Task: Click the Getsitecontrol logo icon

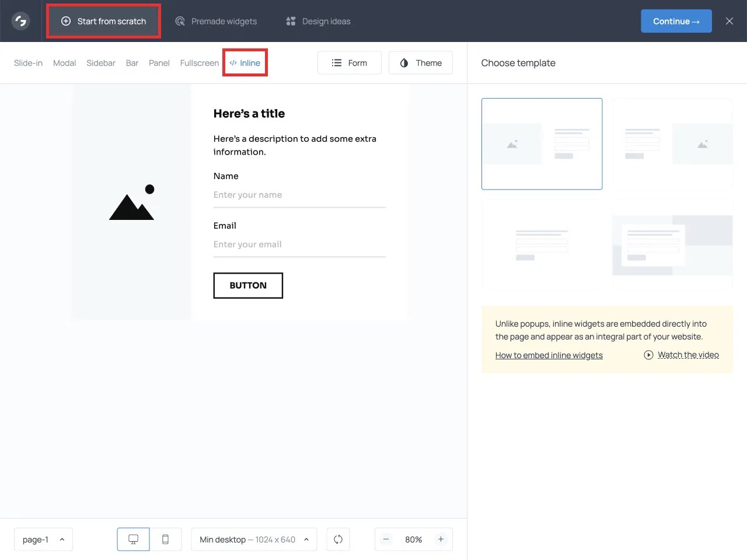Action: (20, 20)
